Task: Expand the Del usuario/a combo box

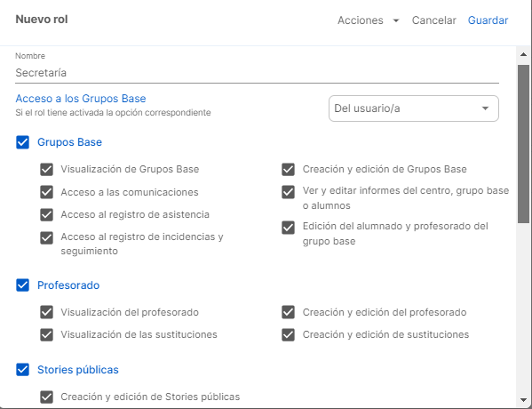Action: [x=414, y=108]
